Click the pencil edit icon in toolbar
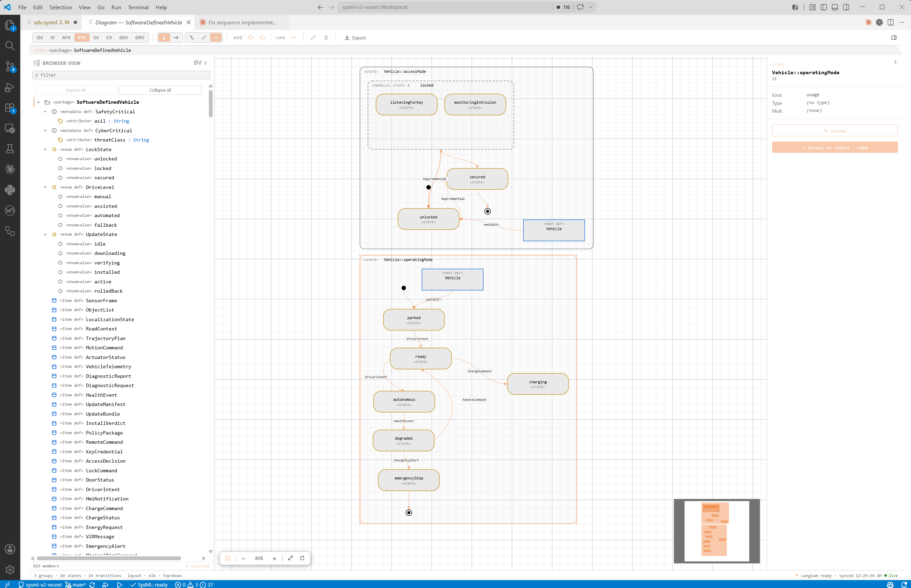The width and height of the screenshot is (911, 588). pyautogui.click(x=313, y=37)
